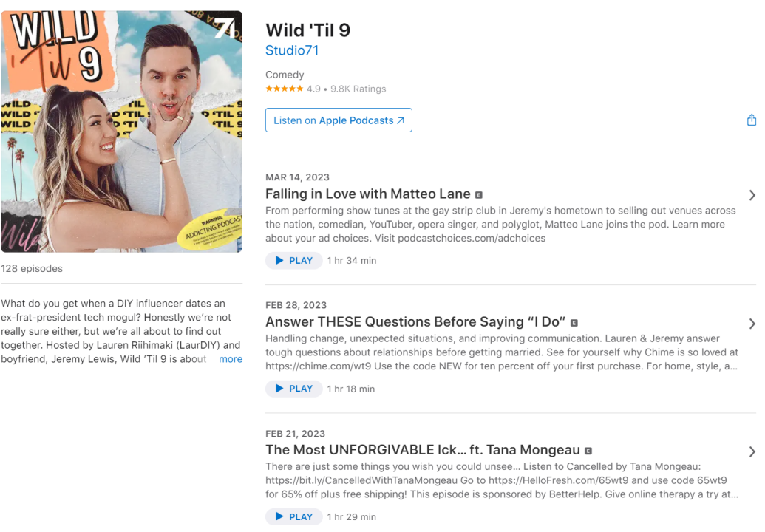The width and height of the screenshot is (765, 532).
Task: Play the Falling in Love with Matteo Lane episode
Action: point(293,260)
